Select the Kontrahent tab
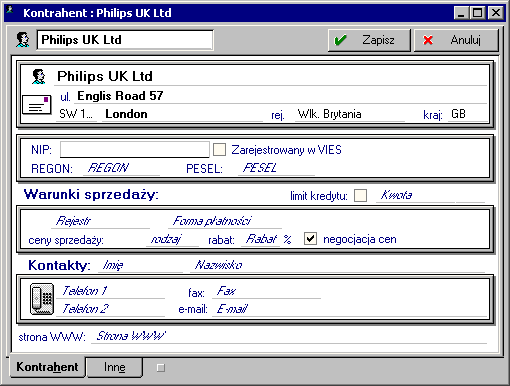The image size is (510, 386). click(47, 367)
